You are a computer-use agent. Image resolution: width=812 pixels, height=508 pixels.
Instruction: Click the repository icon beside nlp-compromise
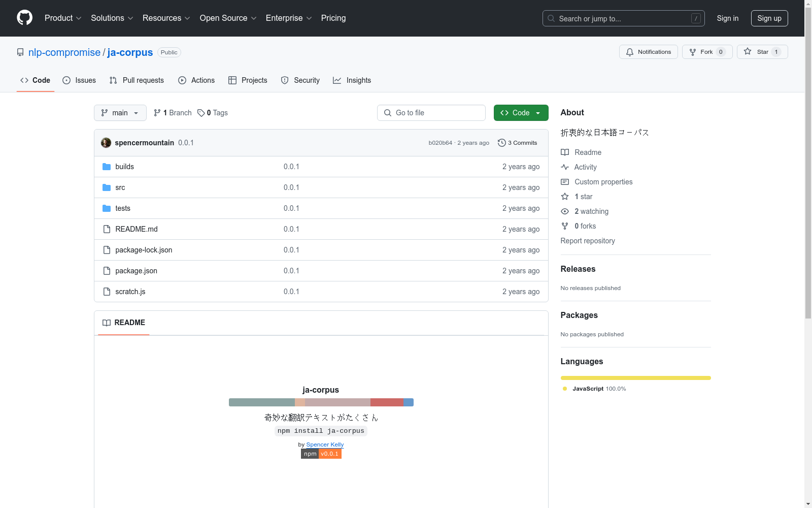20,52
